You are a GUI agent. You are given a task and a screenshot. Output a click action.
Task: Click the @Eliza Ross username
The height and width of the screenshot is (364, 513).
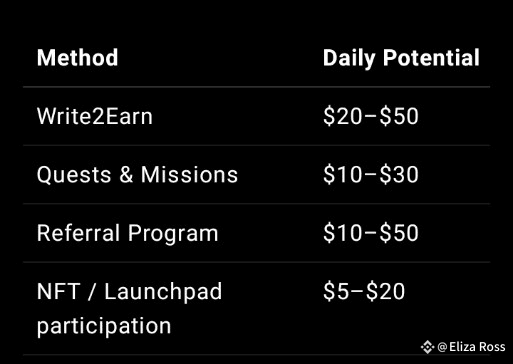[x=471, y=347]
